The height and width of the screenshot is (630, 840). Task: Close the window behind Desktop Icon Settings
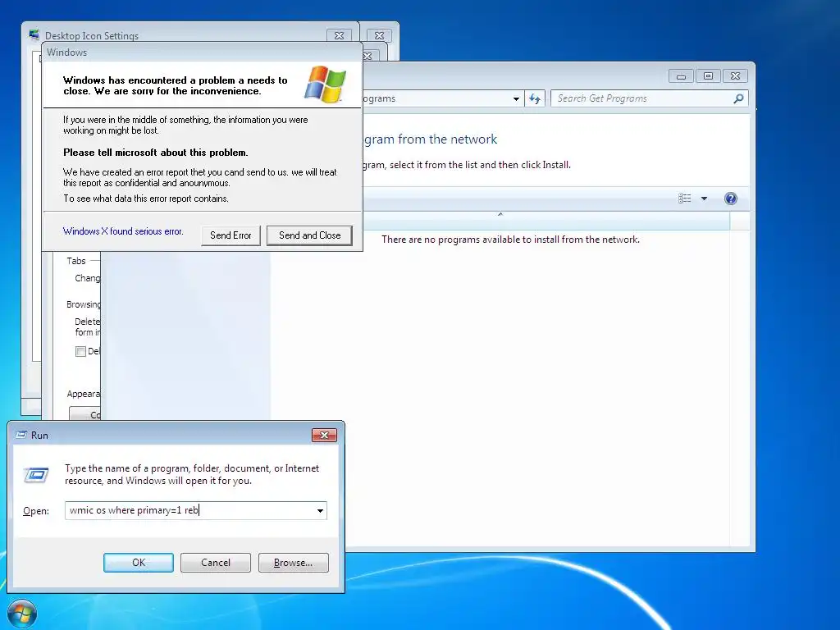379,35
